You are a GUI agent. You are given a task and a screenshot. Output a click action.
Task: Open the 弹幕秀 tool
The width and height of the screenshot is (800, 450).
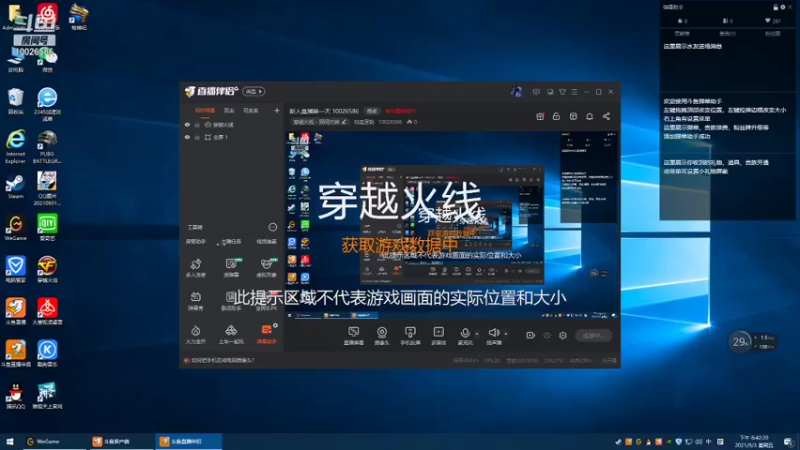(x=195, y=301)
